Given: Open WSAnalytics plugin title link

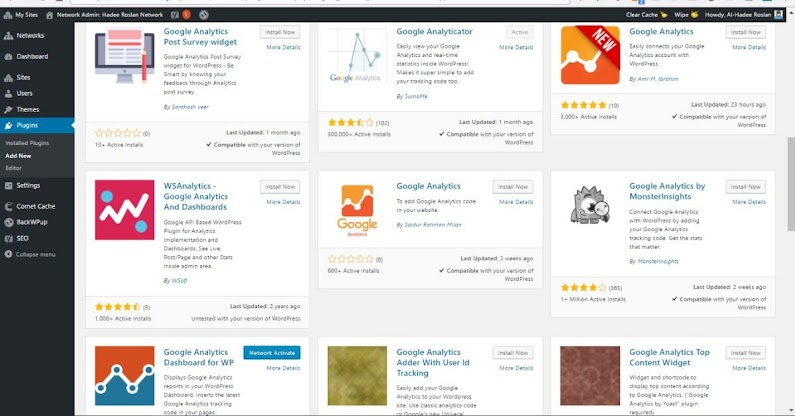Looking at the screenshot, I should [x=195, y=196].
